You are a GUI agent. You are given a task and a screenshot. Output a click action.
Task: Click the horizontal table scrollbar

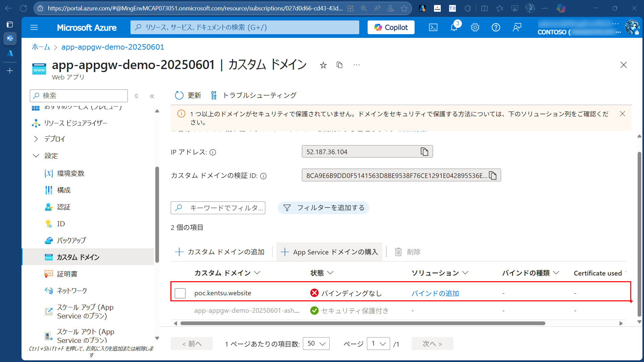click(x=363, y=323)
